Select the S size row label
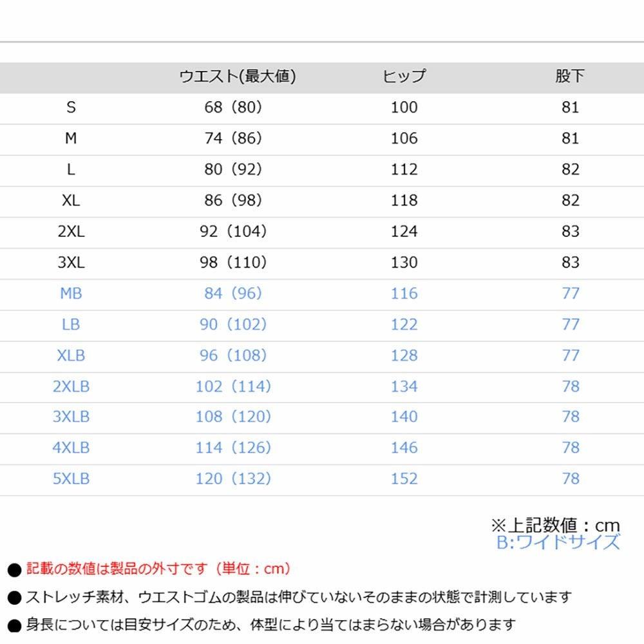644x644 pixels. [71, 107]
